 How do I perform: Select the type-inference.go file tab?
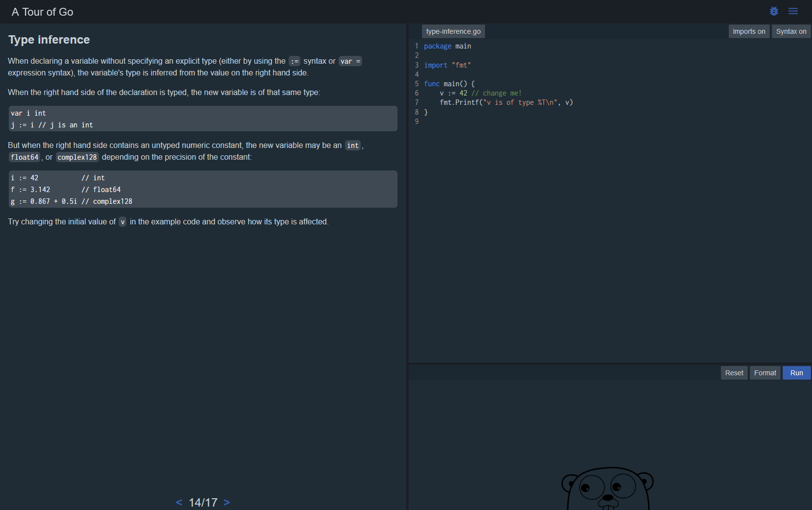click(x=453, y=31)
